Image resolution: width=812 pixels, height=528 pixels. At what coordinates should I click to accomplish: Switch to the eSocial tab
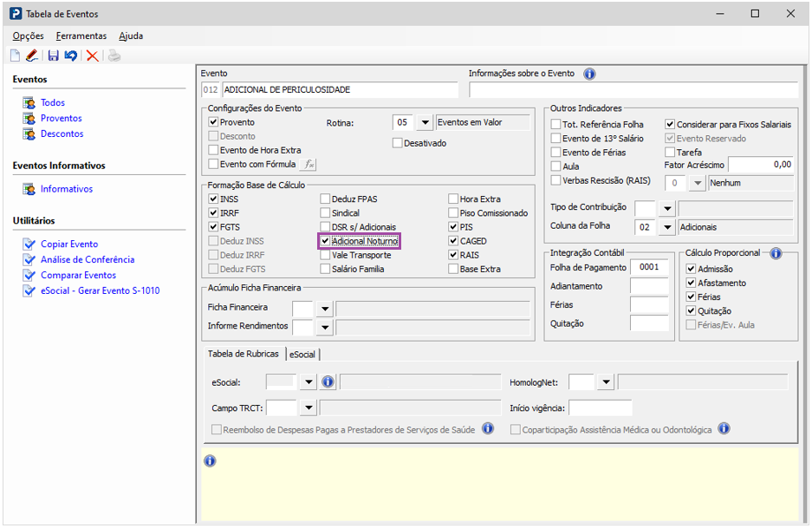(x=302, y=354)
